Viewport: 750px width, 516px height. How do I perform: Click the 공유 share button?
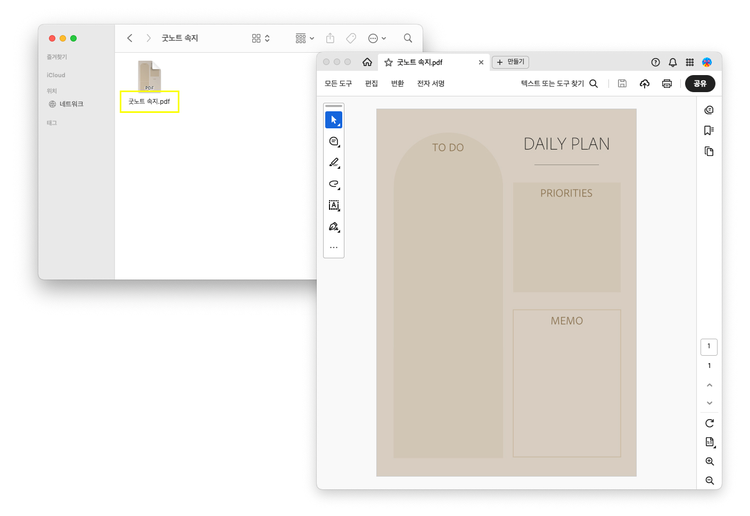point(700,84)
